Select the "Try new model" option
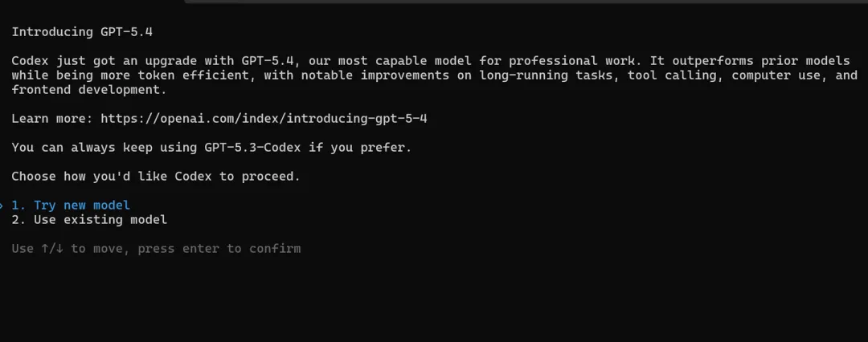868x342 pixels. tap(81, 206)
